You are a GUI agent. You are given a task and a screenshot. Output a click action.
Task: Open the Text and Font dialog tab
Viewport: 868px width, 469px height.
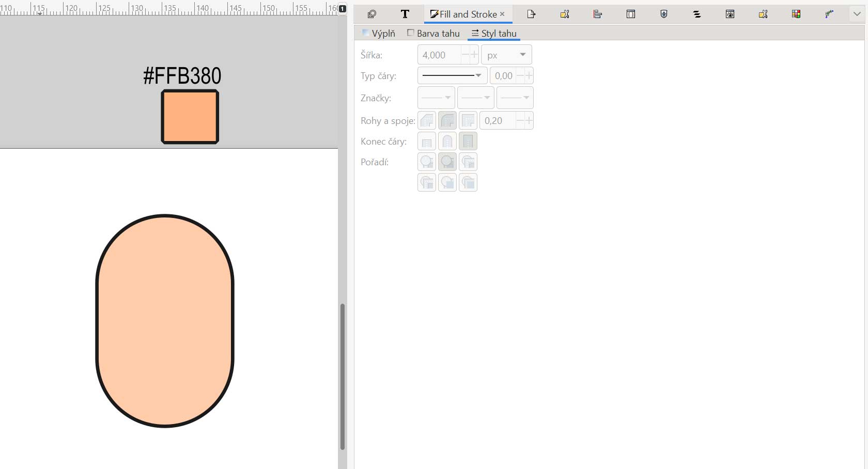click(x=405, y=14)
